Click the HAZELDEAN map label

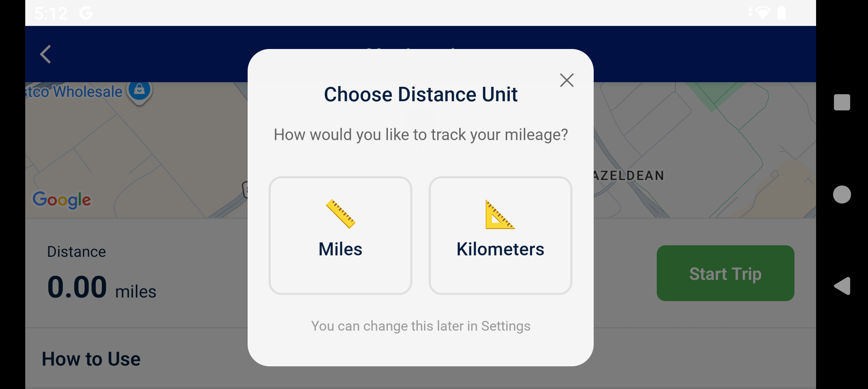click(628, 176)
